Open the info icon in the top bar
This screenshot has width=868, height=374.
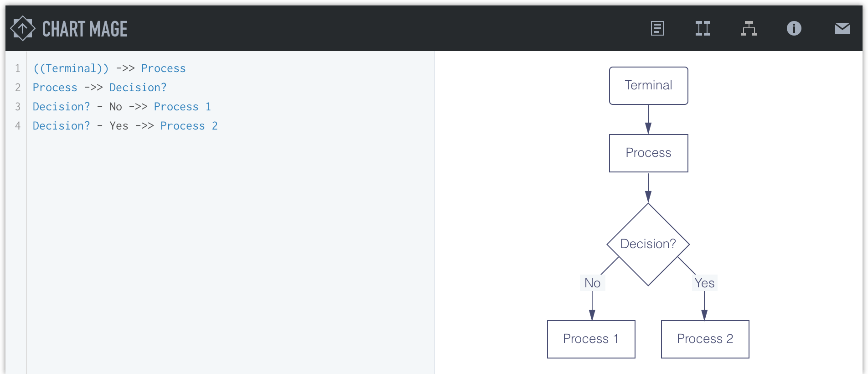[795, 28]
